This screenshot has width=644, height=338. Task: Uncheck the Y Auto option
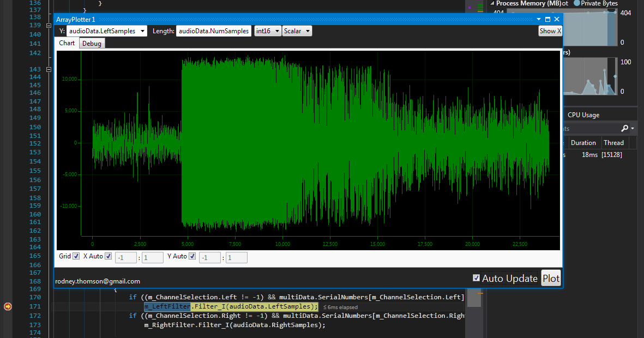(x=191, y=256)
